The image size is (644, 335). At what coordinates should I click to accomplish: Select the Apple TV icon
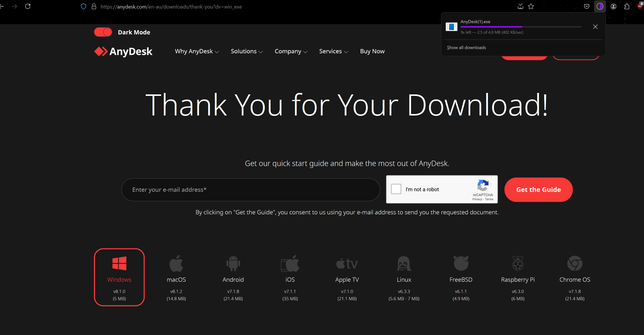point(347,264)
